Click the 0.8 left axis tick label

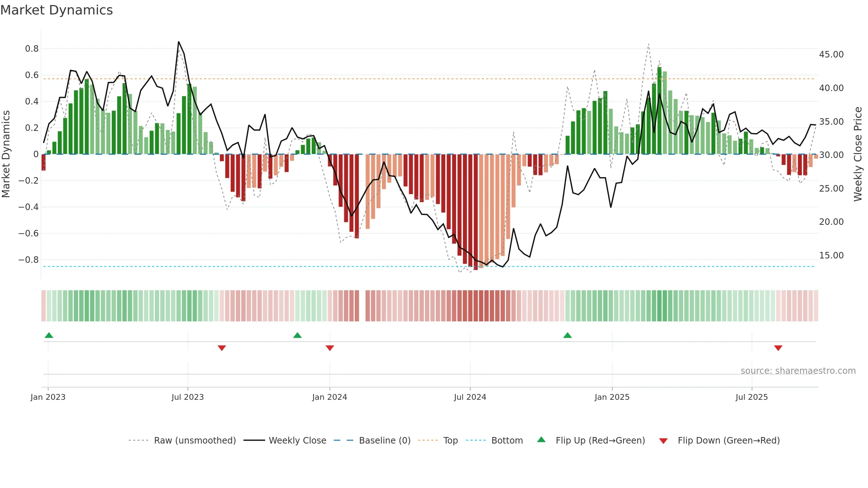click(x=32, y=49)
